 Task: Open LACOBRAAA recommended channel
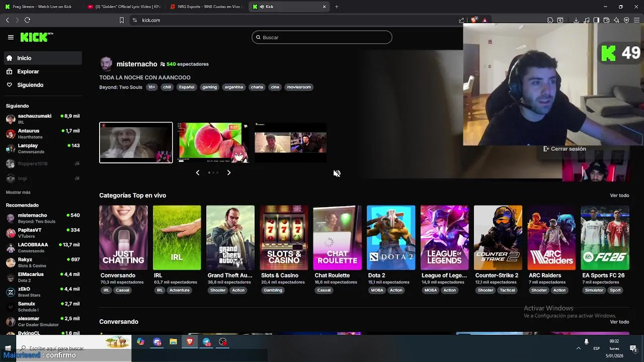pos(43,247)
